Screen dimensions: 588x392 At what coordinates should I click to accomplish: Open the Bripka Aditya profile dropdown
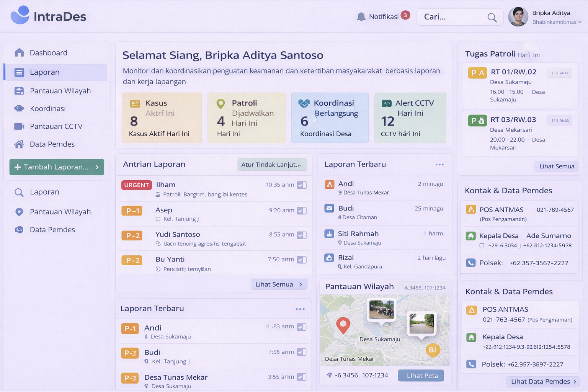[x=580, y=22]
